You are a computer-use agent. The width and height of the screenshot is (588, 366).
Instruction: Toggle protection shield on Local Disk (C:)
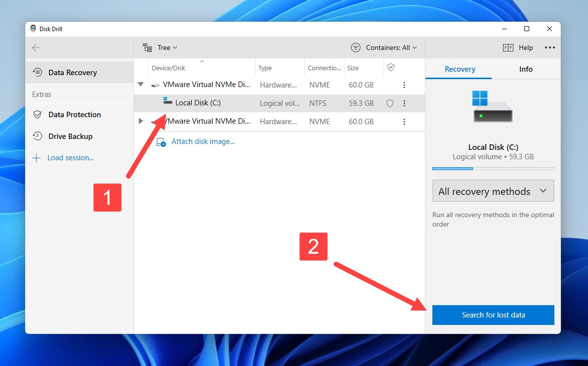[390, 103]
